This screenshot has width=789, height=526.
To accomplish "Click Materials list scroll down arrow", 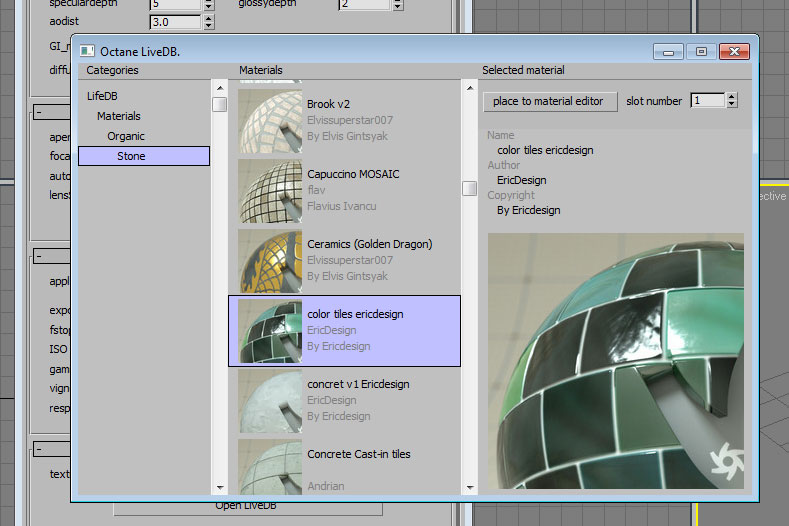I will pos(469,487).
